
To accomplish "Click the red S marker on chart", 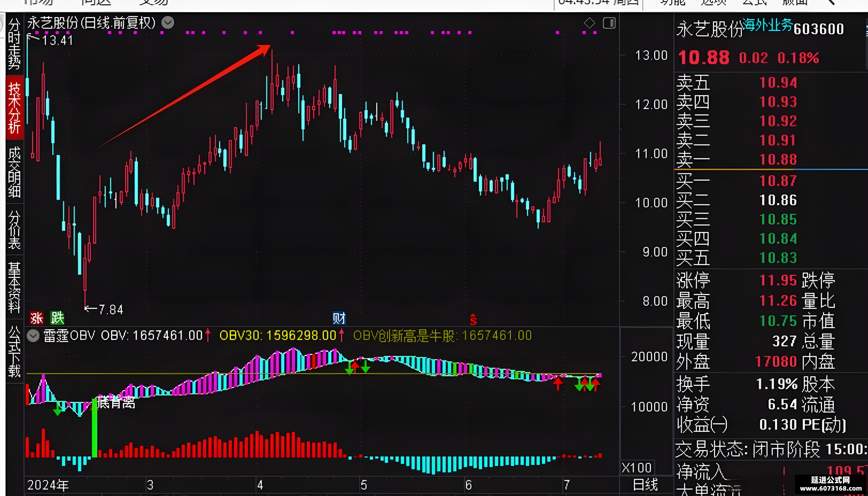I will (473, 320).
